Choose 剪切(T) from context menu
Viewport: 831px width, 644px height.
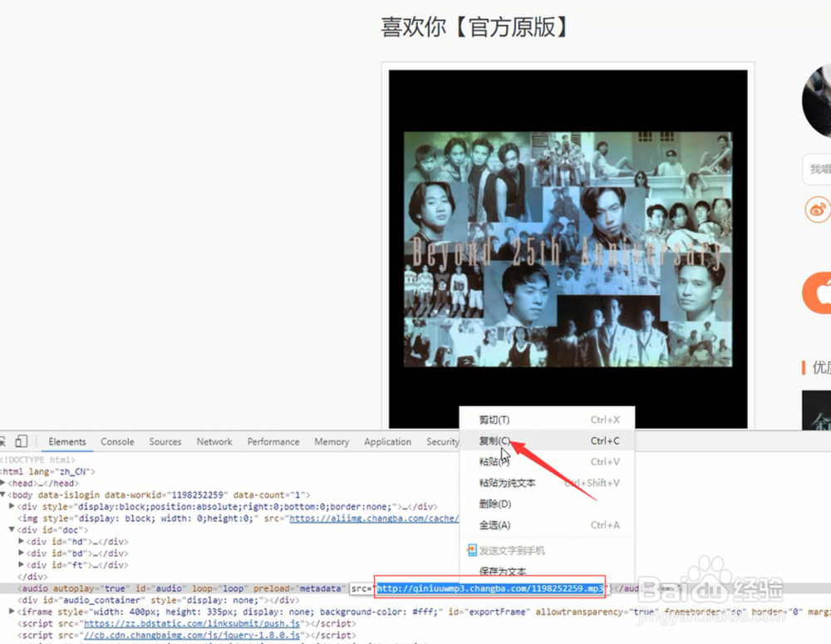tap(547, 420)
